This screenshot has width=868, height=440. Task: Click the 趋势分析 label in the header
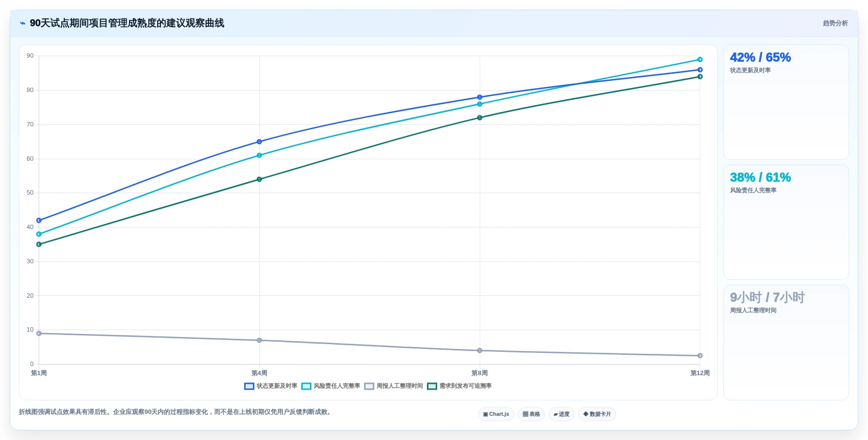[x=835, y=23]
